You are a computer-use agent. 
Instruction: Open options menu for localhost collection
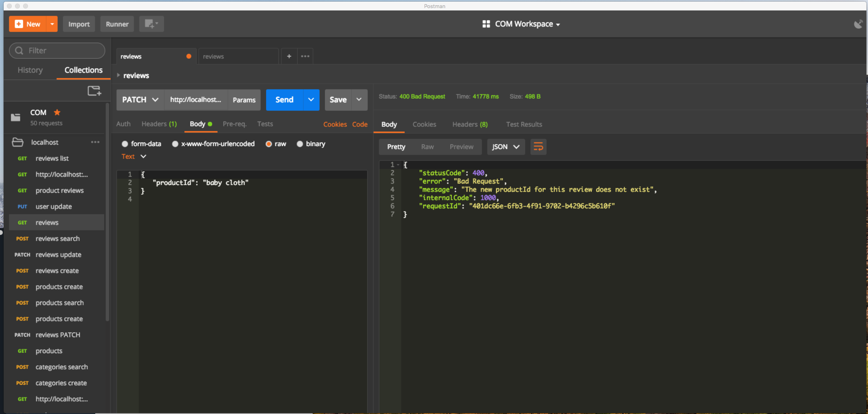[95, 142]
